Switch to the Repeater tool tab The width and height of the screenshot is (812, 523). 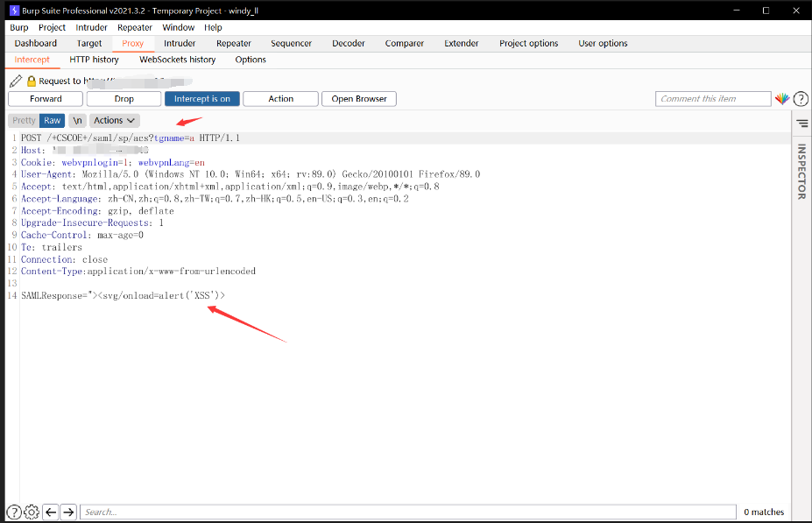(234, 44)
